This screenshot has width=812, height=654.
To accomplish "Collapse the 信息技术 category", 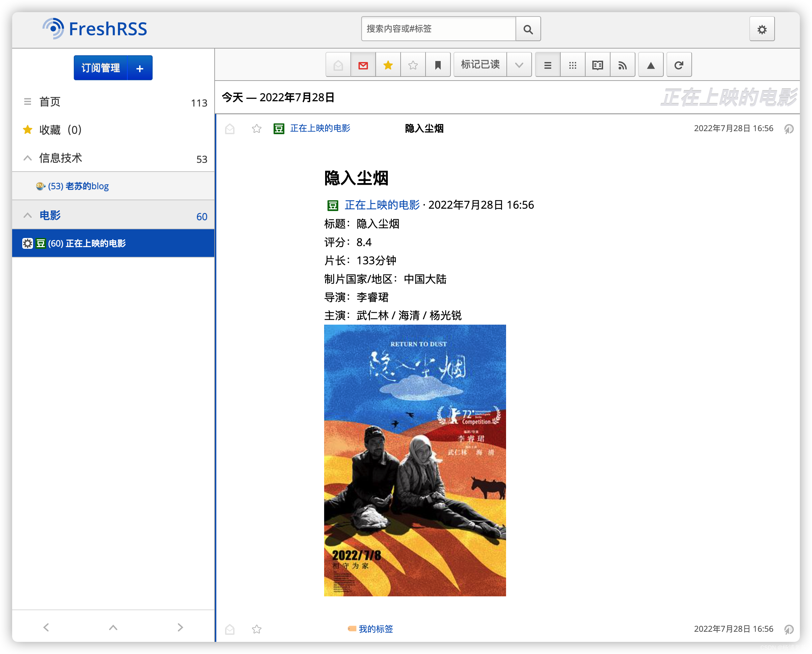I will pyautogui.click(x=28, y=158).
